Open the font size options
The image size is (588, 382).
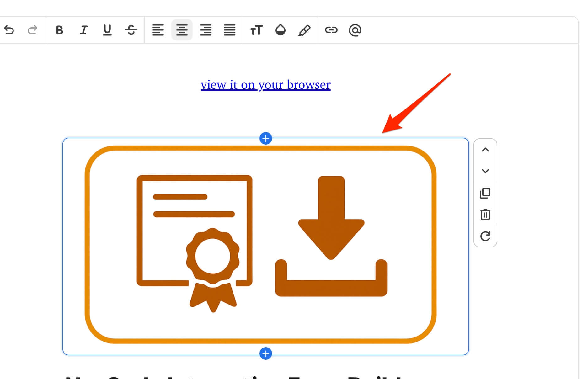256,30
